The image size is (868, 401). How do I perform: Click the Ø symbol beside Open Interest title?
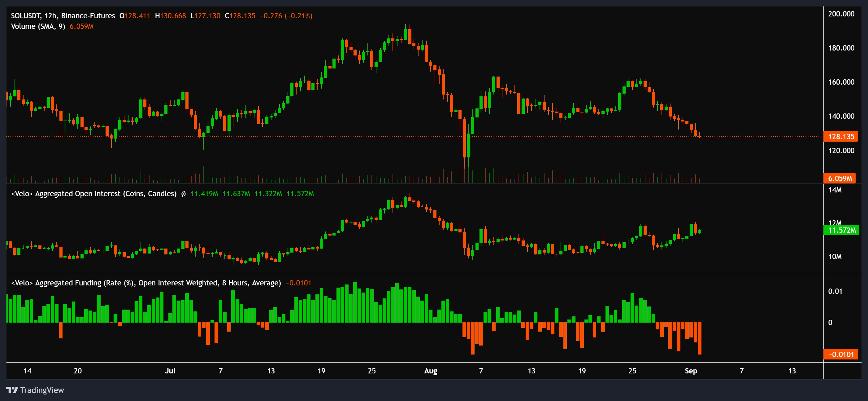pyautogui.click(x=183, y=194)
